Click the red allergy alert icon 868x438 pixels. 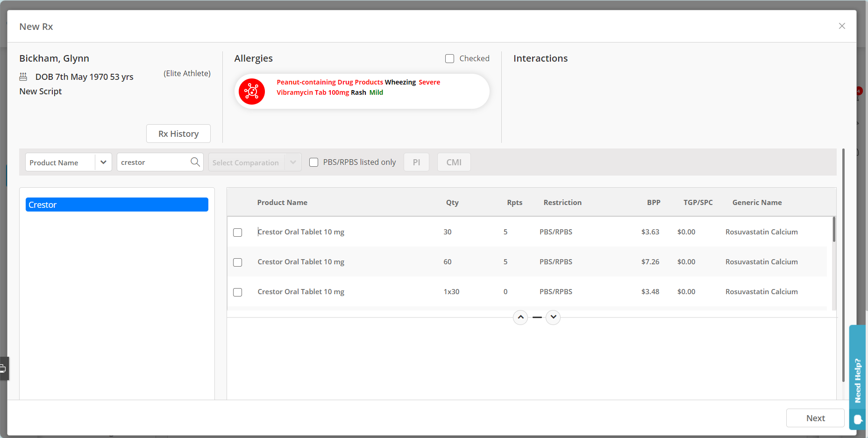252,91
